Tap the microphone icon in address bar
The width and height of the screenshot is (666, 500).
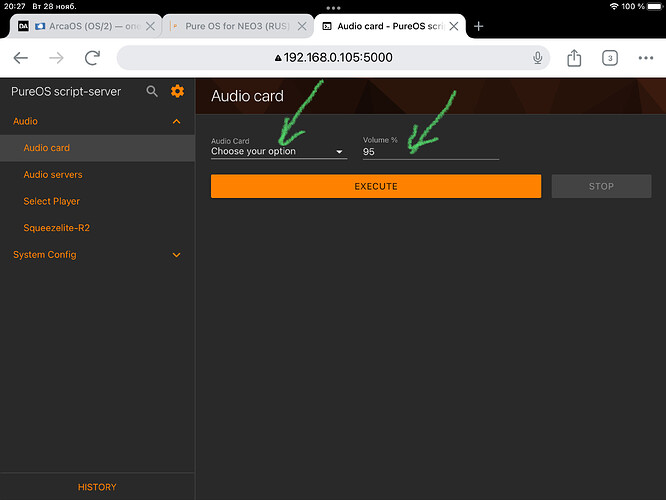[538, 58]
